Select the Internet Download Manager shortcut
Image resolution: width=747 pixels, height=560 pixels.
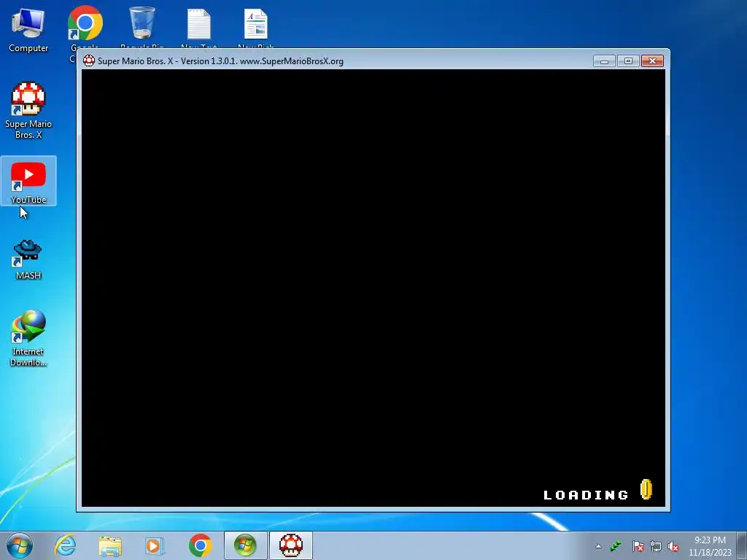(28, 338)
